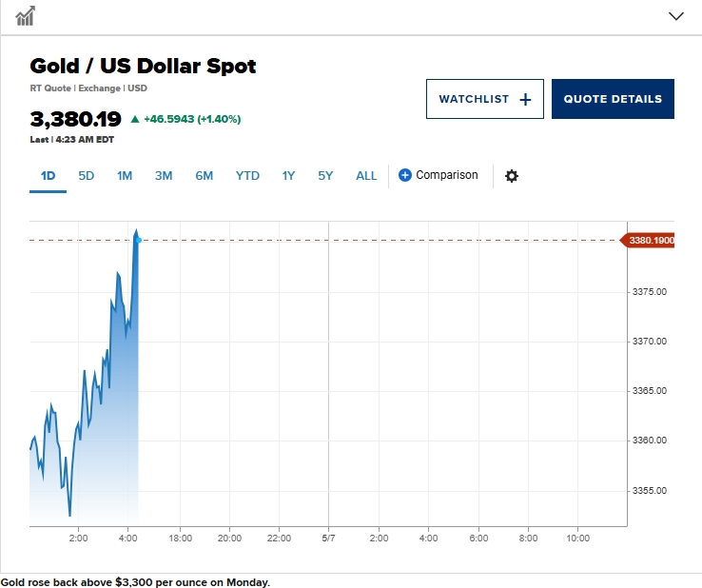Image resolution: width=702 pixels, height=588 pixels.
Task: Click the blue plus Comparison icon
Action: pos(404,175)
